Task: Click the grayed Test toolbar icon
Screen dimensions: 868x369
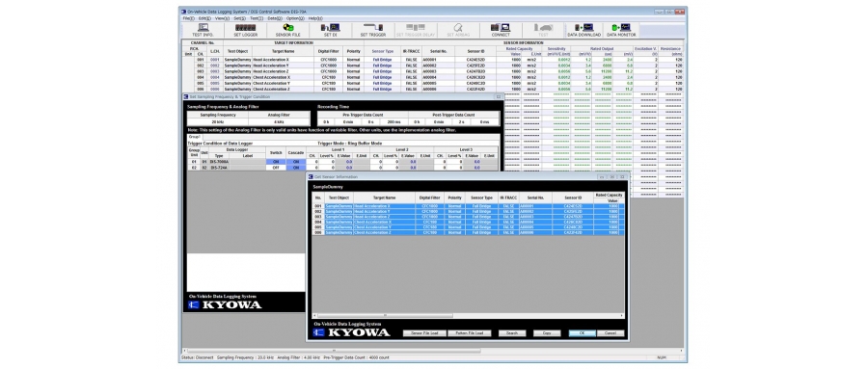Action: [543, 30]
